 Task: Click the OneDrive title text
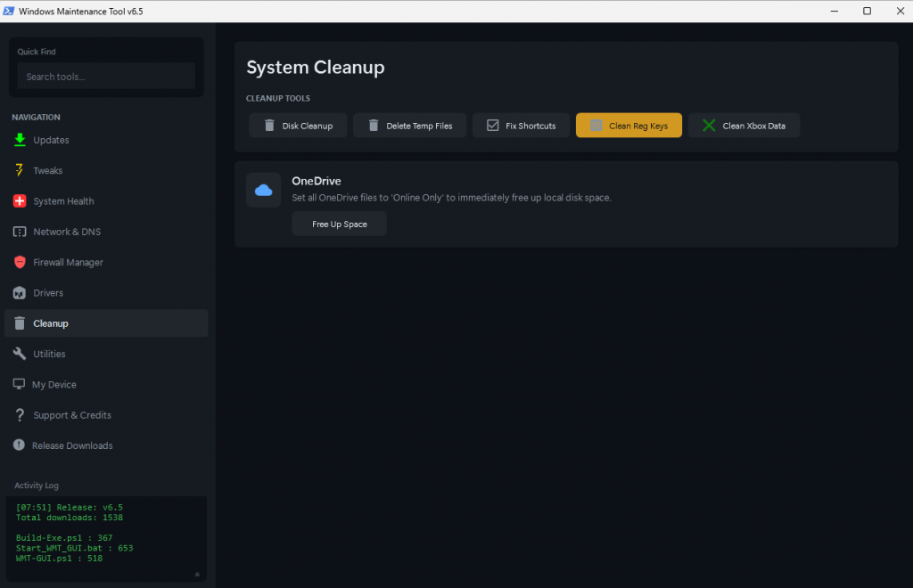pyautogui.click(x=317, y=181)
